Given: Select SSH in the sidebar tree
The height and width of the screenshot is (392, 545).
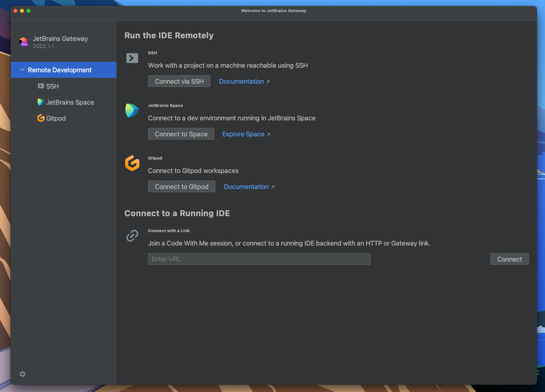Looking at the screenshot, I should pyautogui.click(x=52, y=86).
